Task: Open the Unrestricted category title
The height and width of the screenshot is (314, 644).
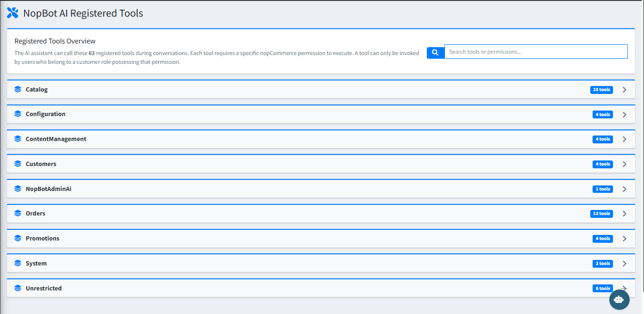Action: pos(44,288)
